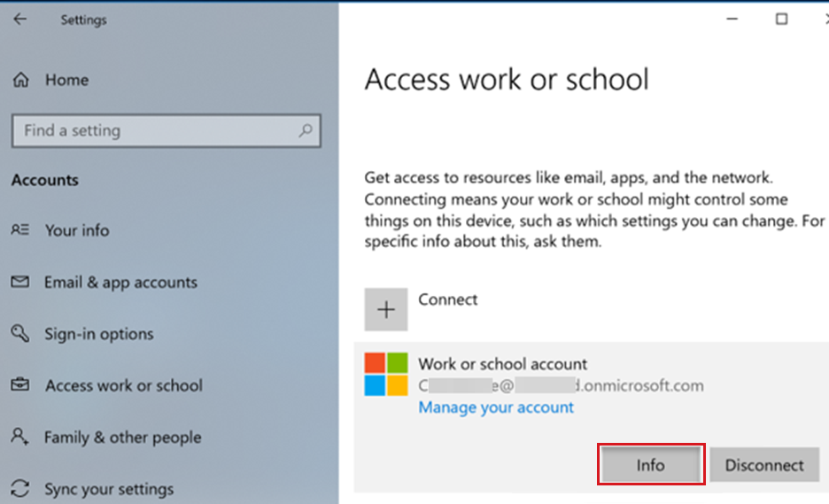
Task: Open Email & app accounts
Action: 120,283
